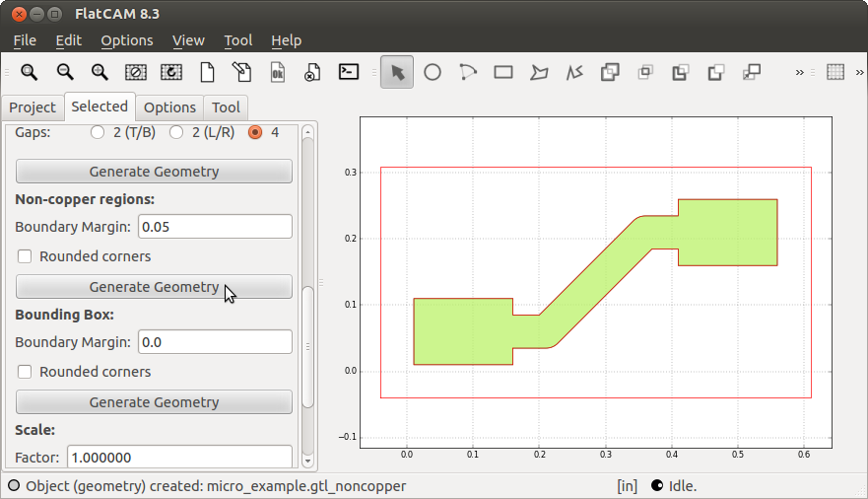Expand the far-right toolbar overflow chevron

coord(857,72)
